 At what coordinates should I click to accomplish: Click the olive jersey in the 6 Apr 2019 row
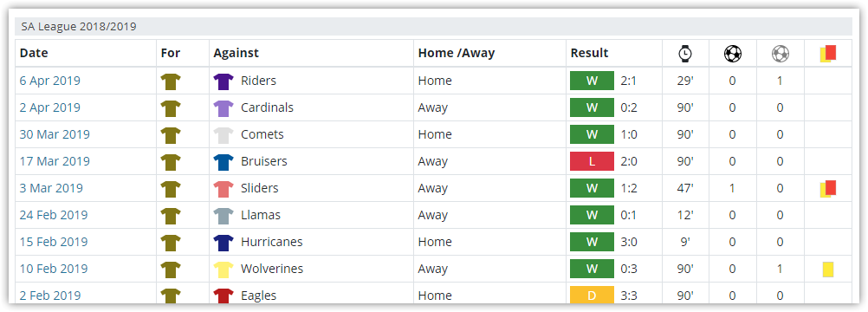click(171, 81)
